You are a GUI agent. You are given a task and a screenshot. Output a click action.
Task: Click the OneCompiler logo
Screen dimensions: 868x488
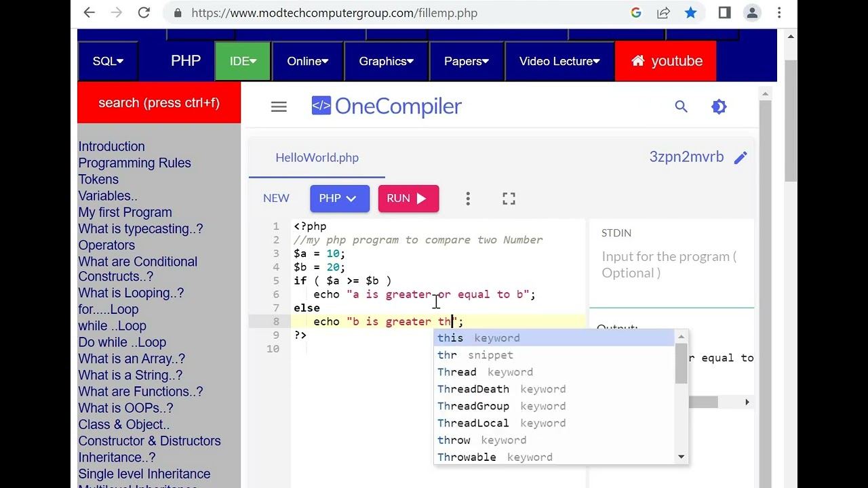coord(387,106)
